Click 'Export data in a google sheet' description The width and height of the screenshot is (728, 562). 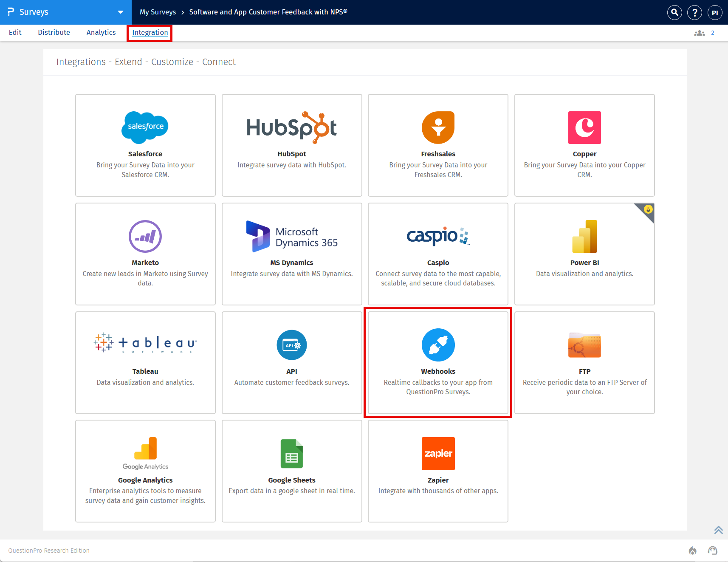[x=292, y=491]
